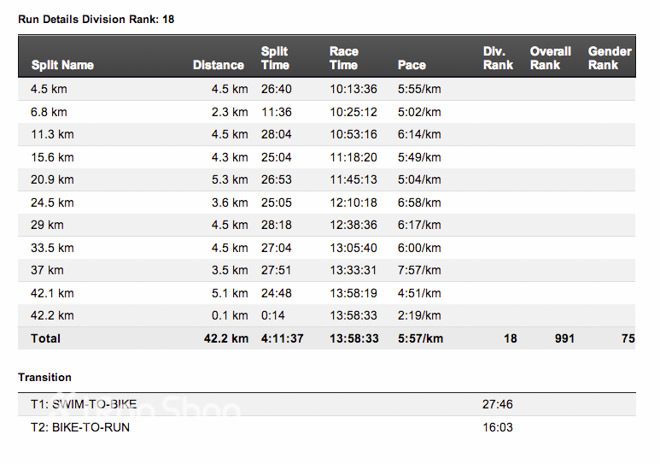Click the Total row label

coord(46,339)
